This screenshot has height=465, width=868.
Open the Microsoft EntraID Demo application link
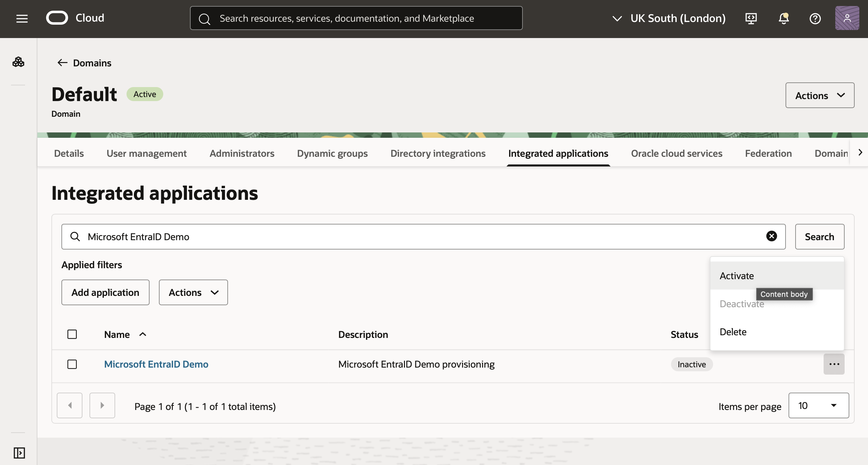(156, 364)
